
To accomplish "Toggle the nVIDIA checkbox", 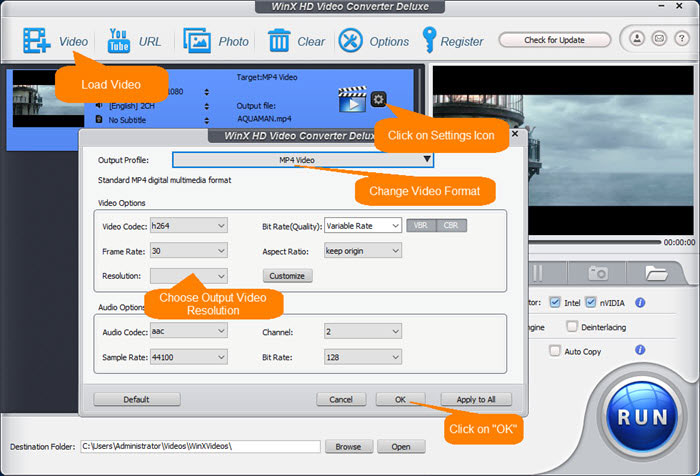I will 590,302.
